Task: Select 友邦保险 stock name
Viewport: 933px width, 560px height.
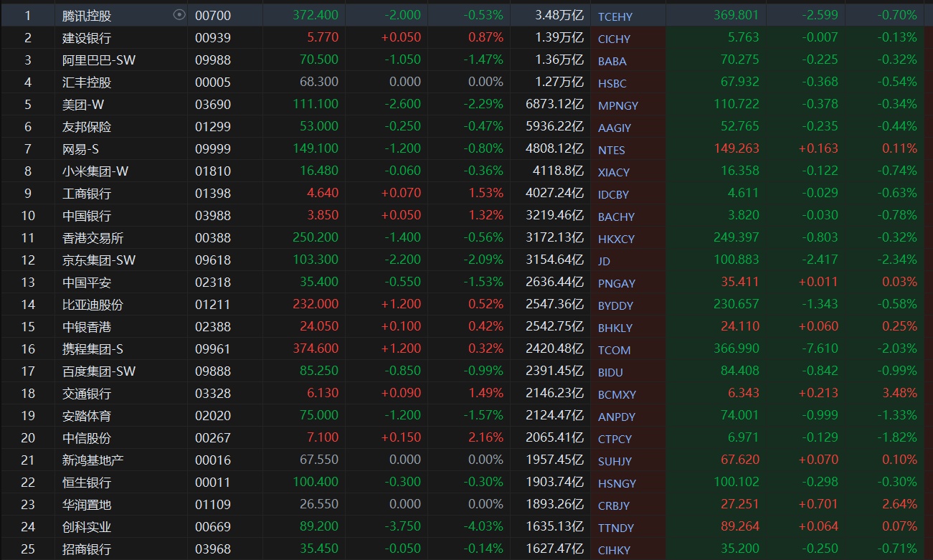Action: 87,127
